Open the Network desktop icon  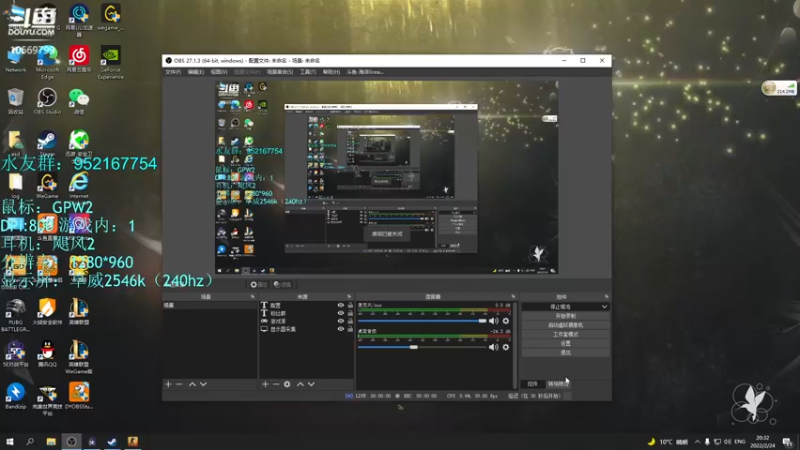pyautogui.click(x=15, y=59)
